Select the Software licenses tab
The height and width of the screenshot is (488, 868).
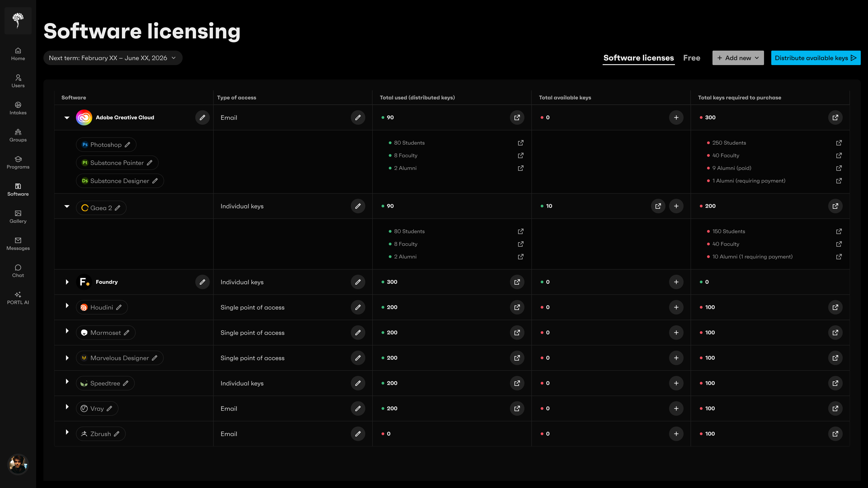pos(638,58)
